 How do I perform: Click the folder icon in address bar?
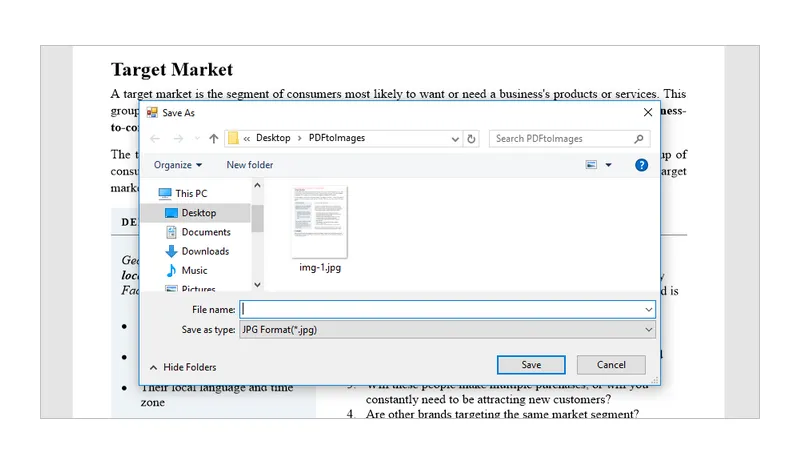233,138
